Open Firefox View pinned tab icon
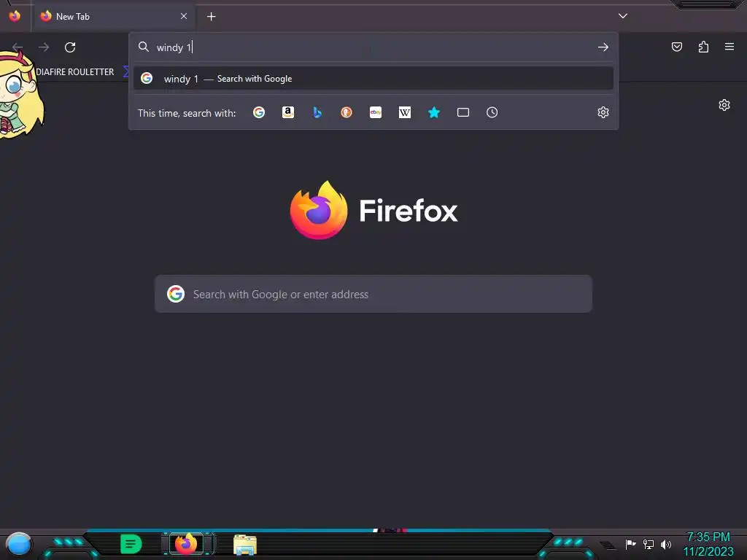Image resolution: width=747 pixels, height=560 pixels. (15, 16)
